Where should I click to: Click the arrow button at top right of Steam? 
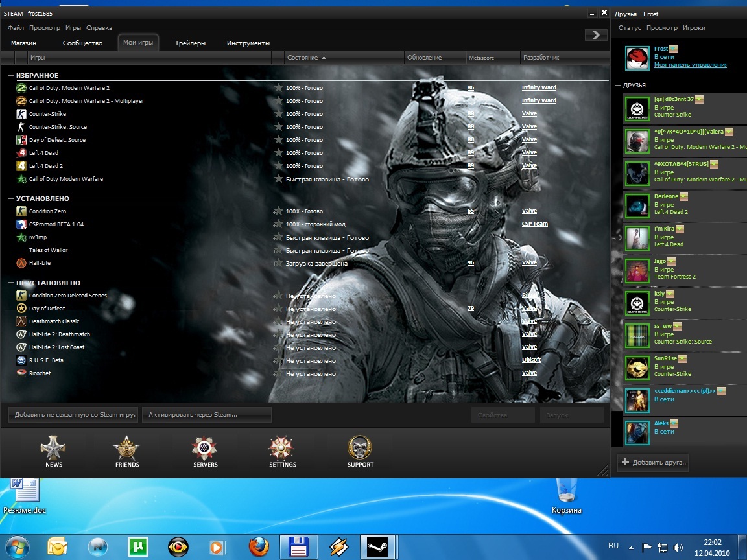[x=595, y=35]
